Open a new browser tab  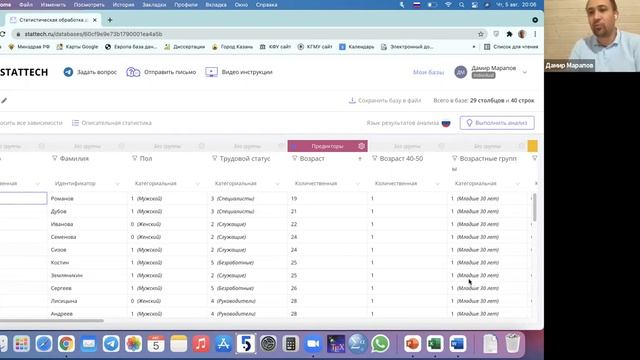(x=110, y=20)
